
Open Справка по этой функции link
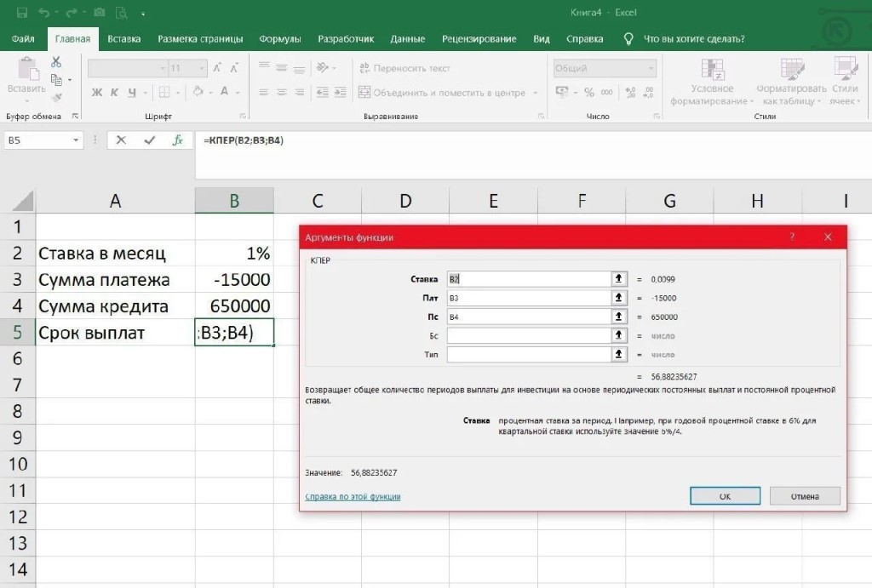pyautogui.click(x=353, y=496)
